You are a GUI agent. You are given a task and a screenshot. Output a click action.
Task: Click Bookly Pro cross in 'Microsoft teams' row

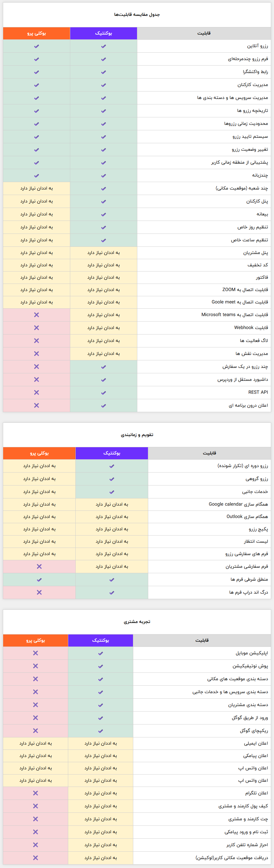click(36, 315)
